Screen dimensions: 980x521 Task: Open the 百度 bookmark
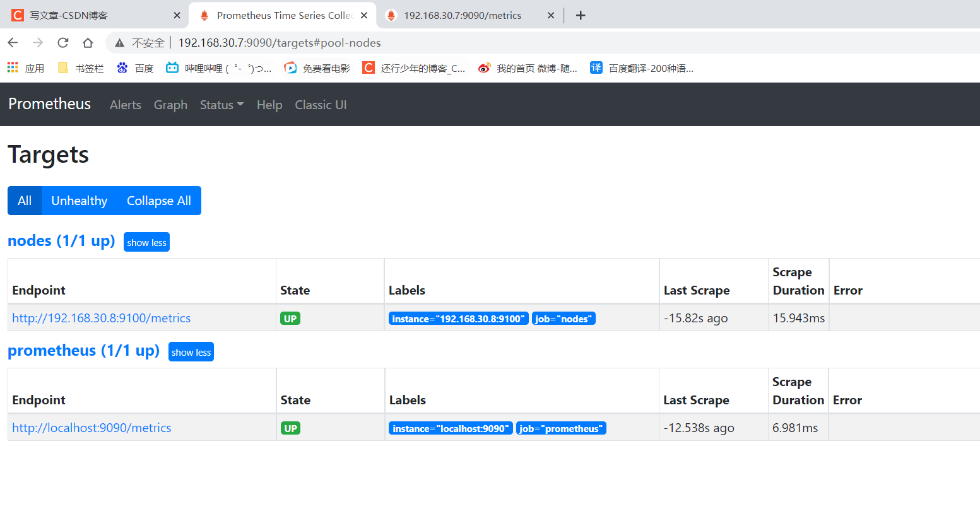point(136,68)
